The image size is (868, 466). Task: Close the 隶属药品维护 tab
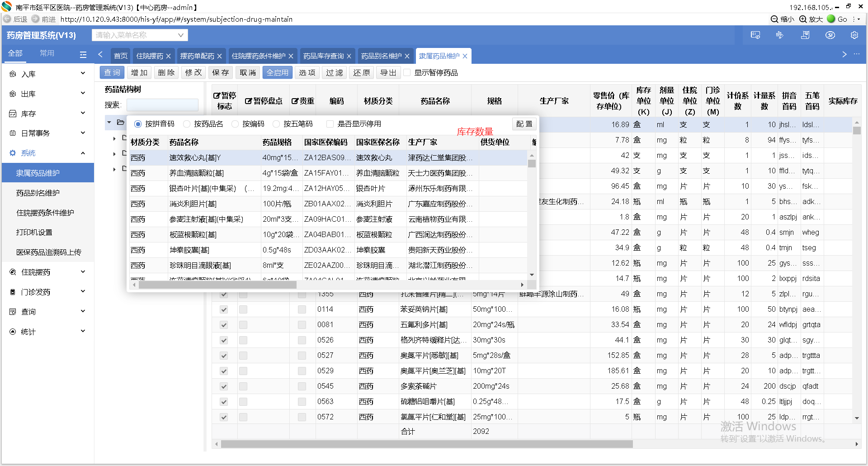[x=465, y=56]
